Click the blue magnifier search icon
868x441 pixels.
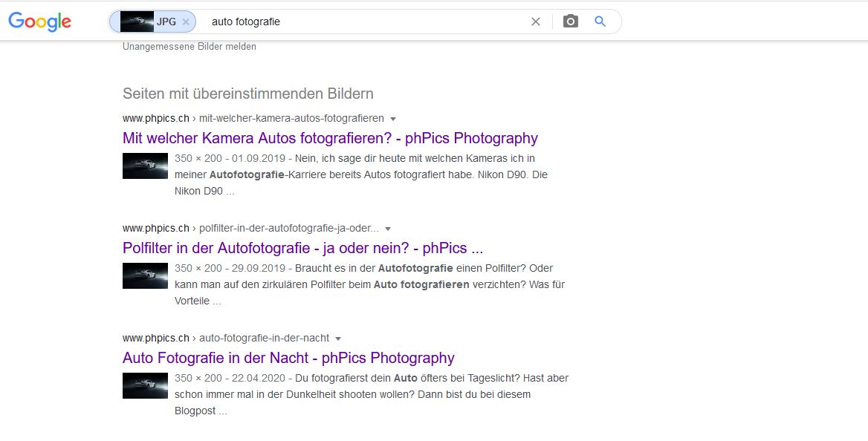[x=600, y=22]
